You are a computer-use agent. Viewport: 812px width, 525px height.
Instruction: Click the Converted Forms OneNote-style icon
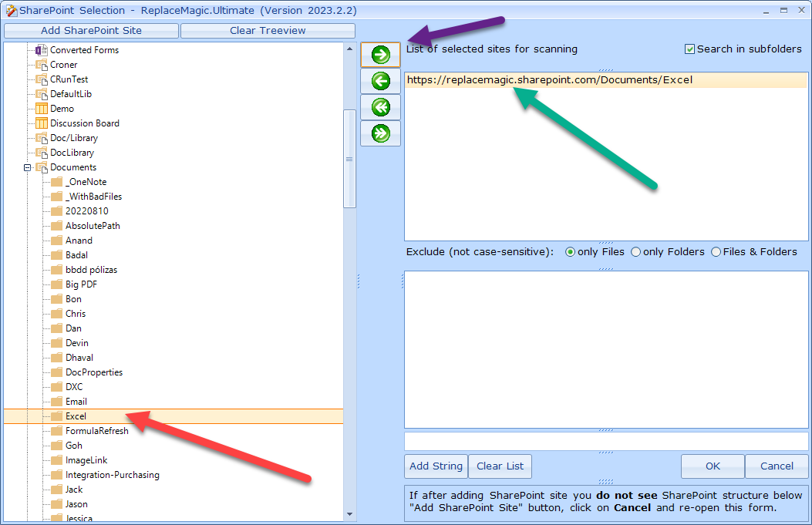42,50
